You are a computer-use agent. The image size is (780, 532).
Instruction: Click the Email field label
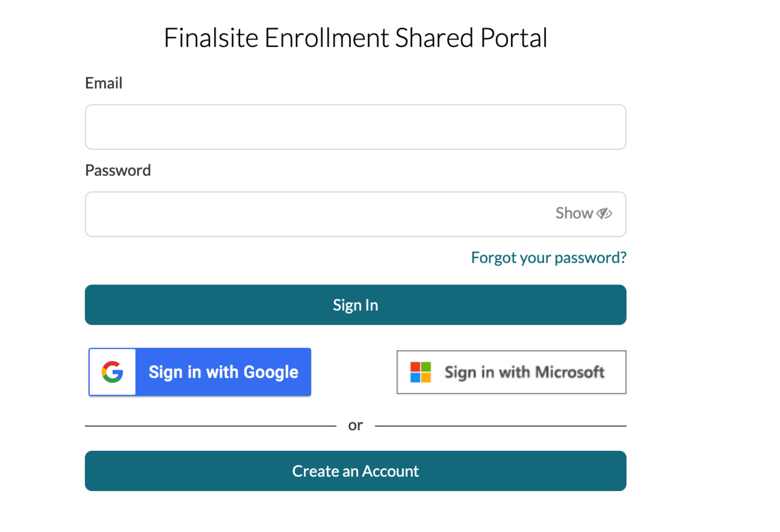coord(104,83)
